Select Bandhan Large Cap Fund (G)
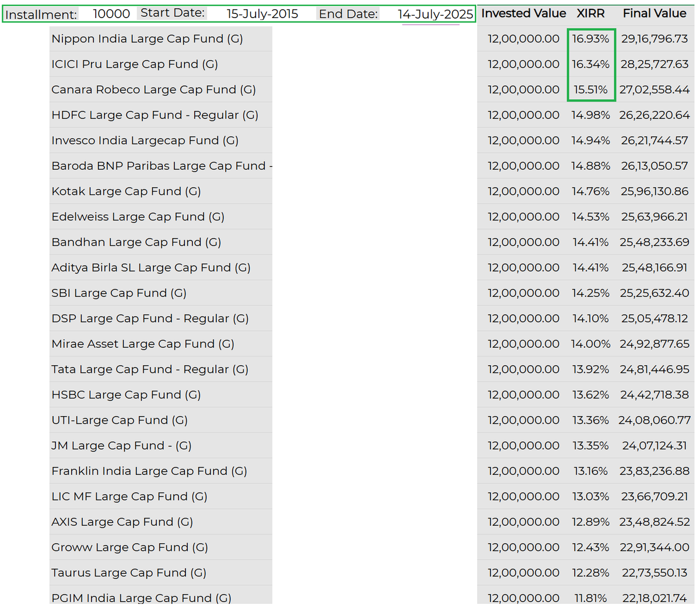The width and height of the screenshot is (700, 608). coord(136,242)
